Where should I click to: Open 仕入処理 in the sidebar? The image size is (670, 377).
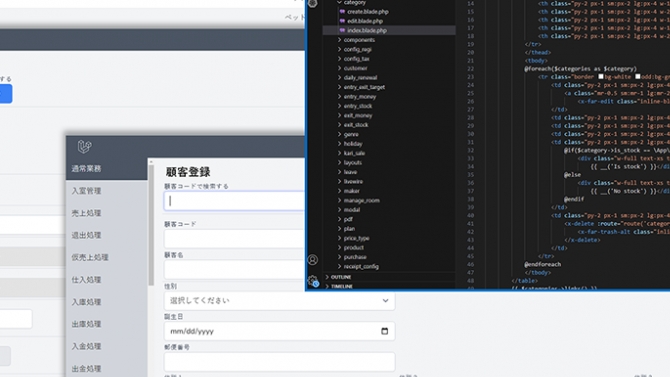coord(86,280)
